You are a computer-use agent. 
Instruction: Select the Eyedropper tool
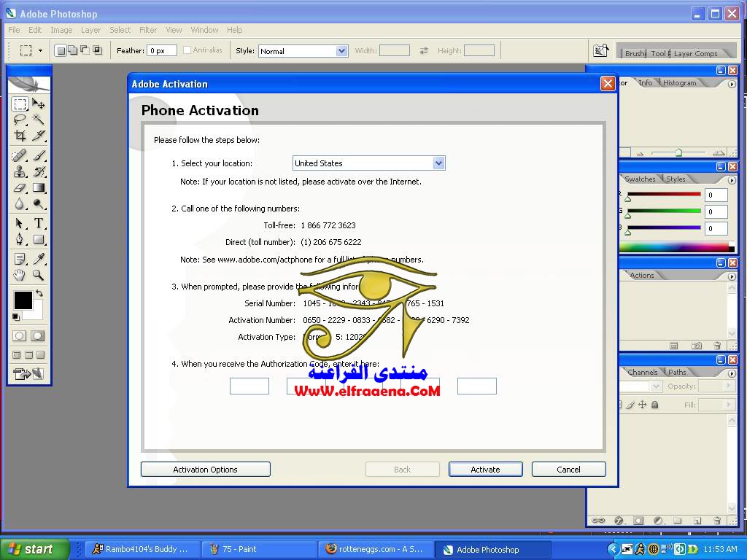pos(39,259)
